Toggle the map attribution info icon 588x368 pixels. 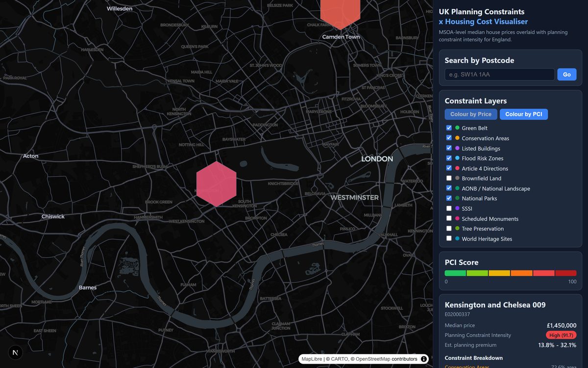[424, 359]
